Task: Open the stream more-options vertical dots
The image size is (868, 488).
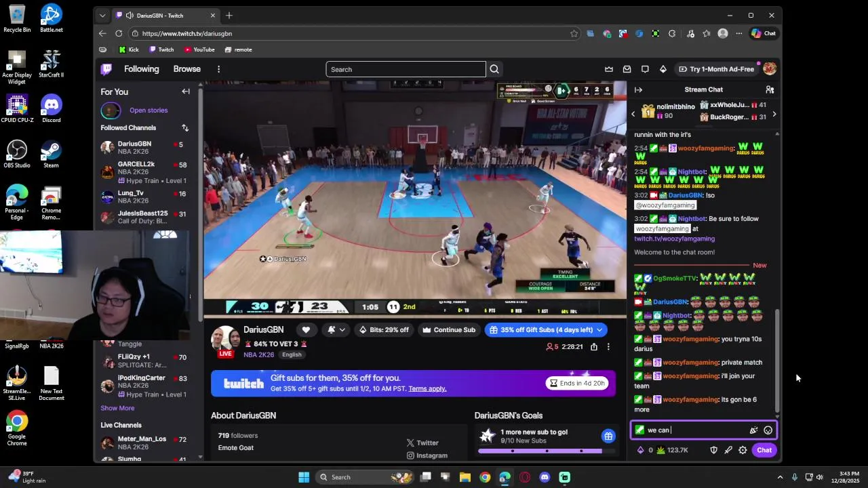Action: [x=608, y=347]
